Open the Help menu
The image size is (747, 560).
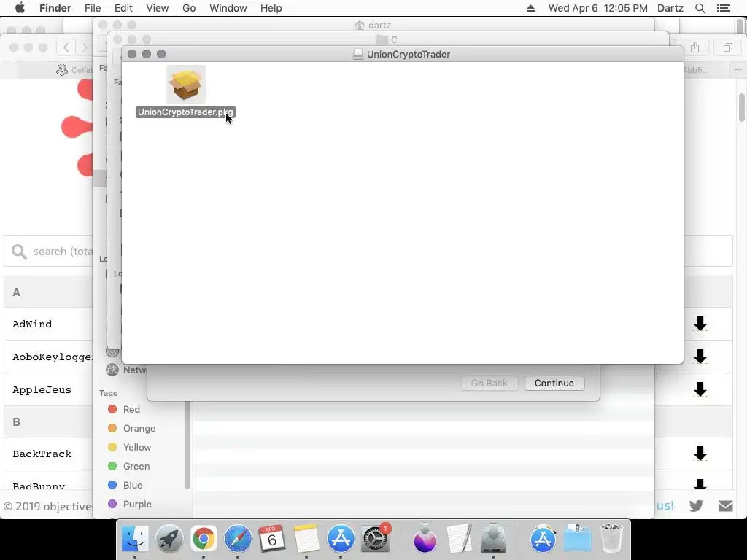[x=271, y=8]
